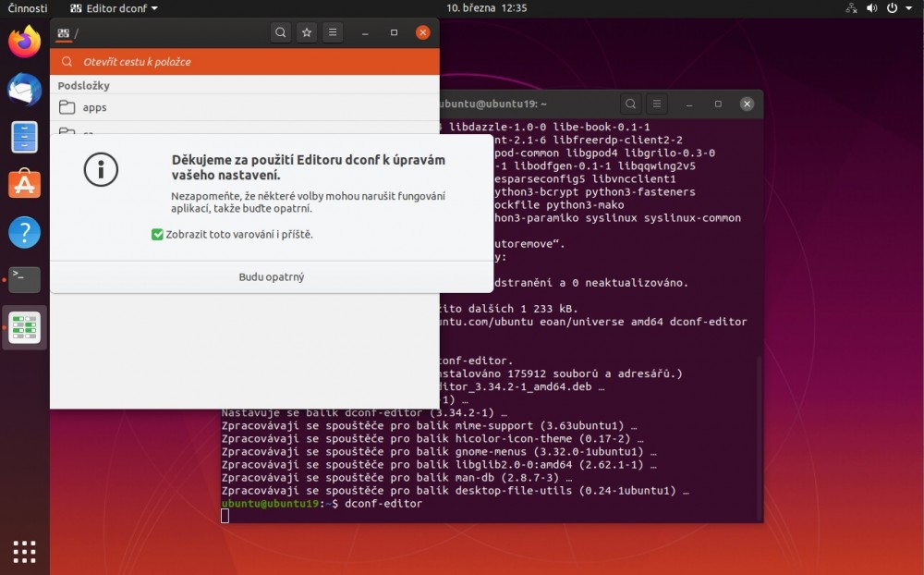This screenshot has height=575, width=924.
Task: Open the clock calendar '10. března 12:35'
Action: point(486,8)
